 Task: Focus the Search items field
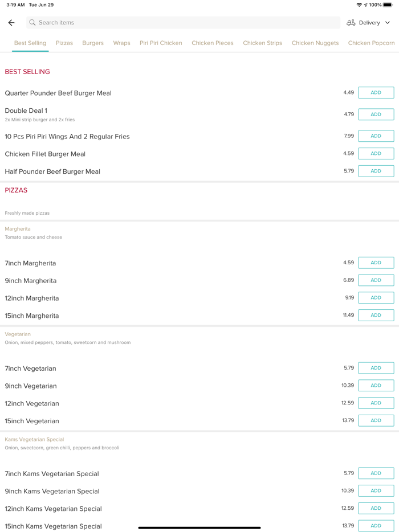click(x=182, y=23)
